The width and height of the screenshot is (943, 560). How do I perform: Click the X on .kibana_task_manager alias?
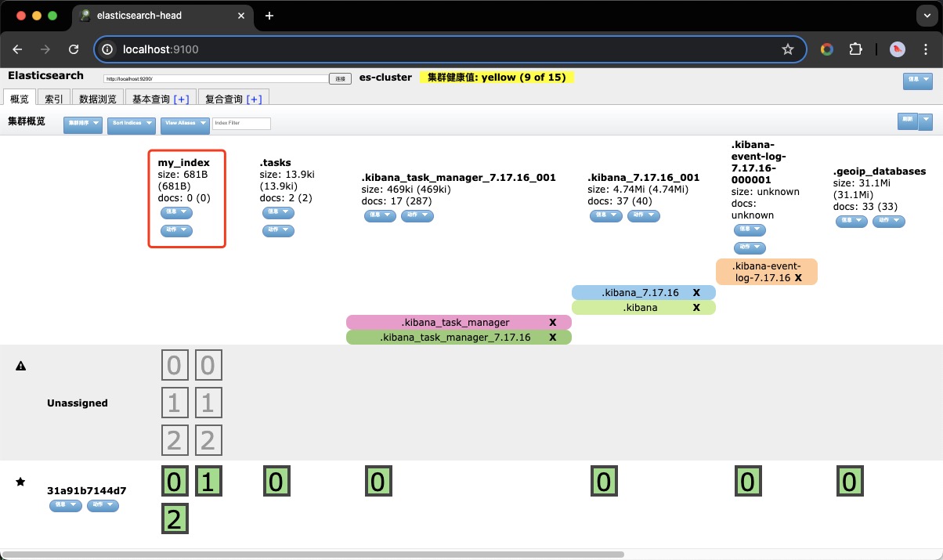click(x=552, y=323)
